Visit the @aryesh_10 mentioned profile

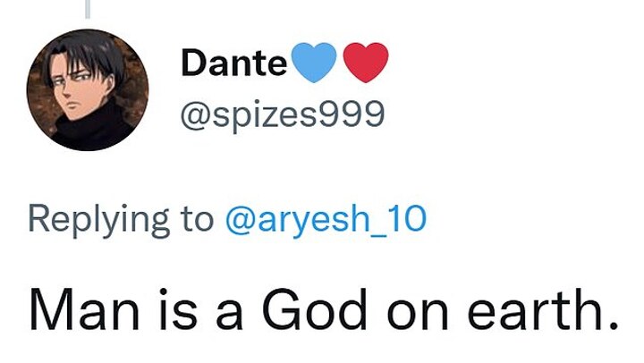(326, 218)
